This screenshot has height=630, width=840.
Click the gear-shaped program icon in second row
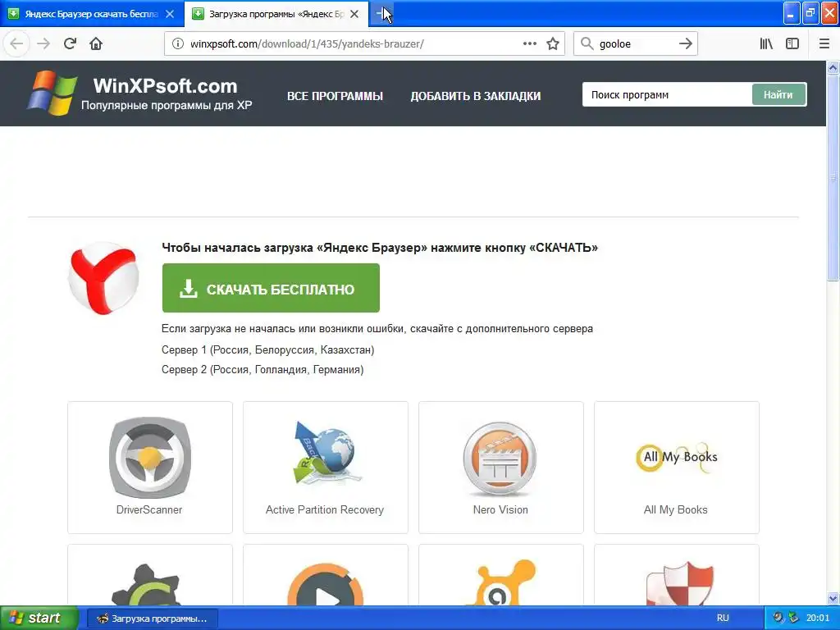[146, 584]
